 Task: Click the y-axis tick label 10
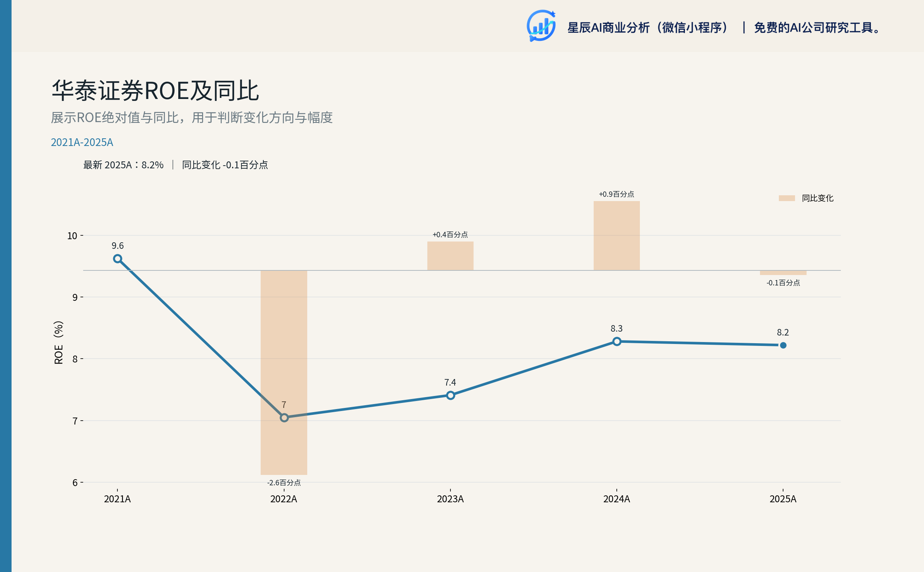pos(72,236)
